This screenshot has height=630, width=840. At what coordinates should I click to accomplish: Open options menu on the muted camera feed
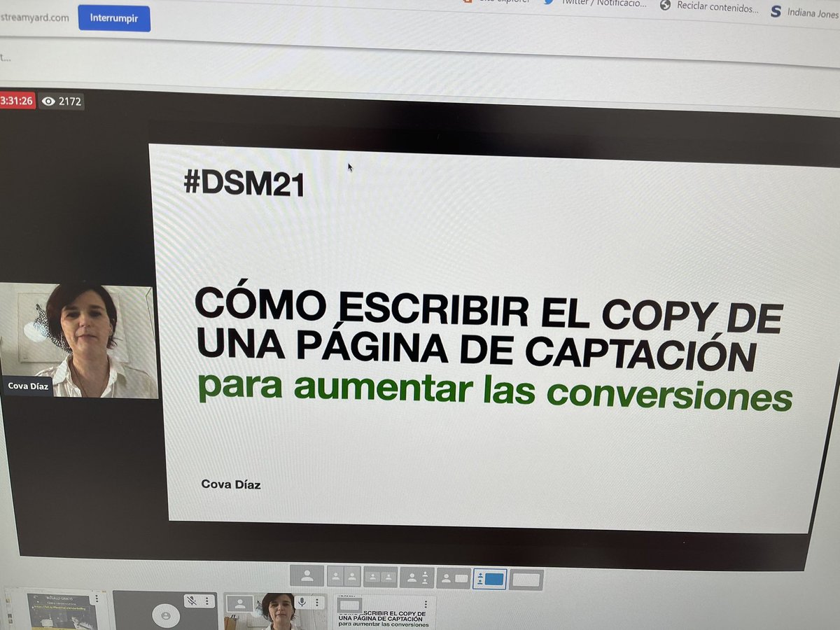point(206,601)
